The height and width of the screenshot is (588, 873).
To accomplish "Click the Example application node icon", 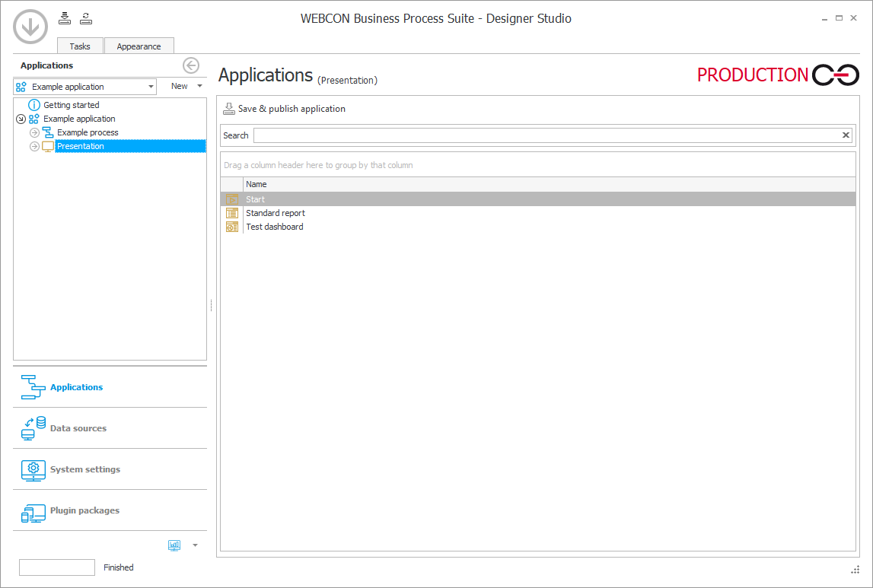I will [x=34, y=119].
